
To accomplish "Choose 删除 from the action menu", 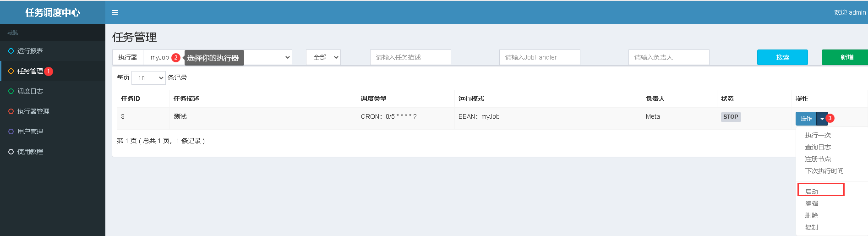I will [x=812, y=215].
